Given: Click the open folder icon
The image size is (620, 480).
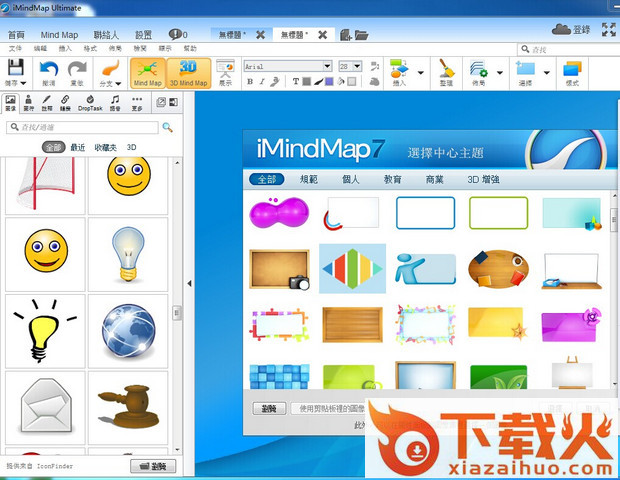Looking at the screenshot, I should click(x=361, y=35).
